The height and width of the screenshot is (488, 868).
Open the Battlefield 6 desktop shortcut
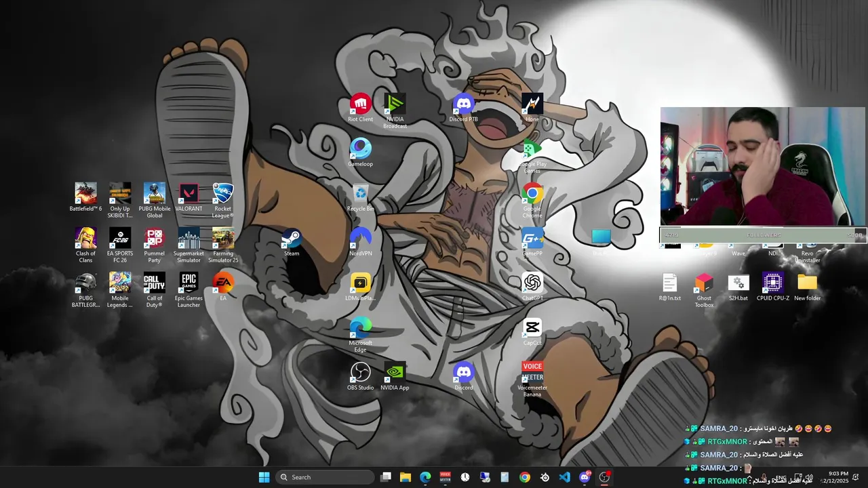(85, 198)
